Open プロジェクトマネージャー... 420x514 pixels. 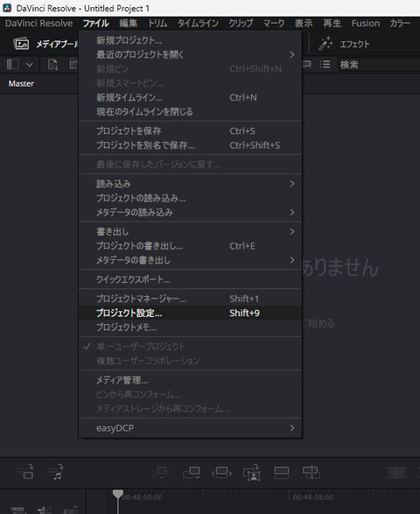pyautogui.click(x=190, y=299)
